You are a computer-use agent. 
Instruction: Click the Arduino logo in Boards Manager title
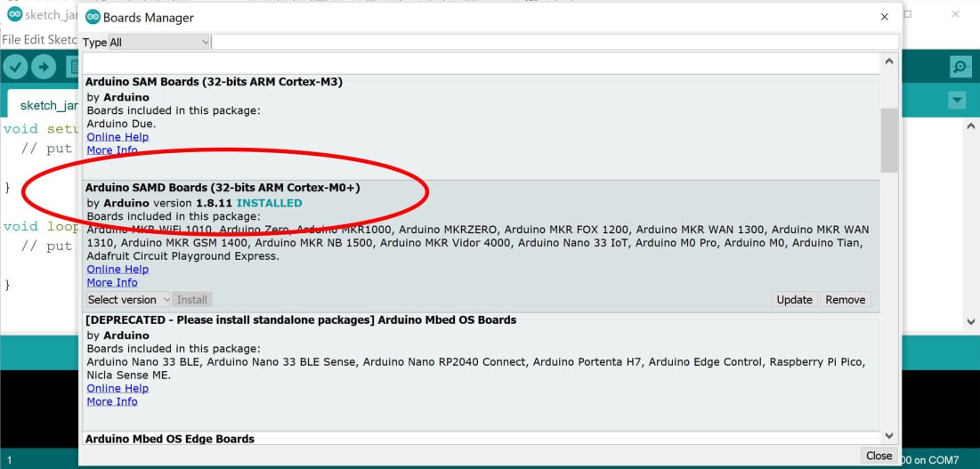(x=93, y=17)
